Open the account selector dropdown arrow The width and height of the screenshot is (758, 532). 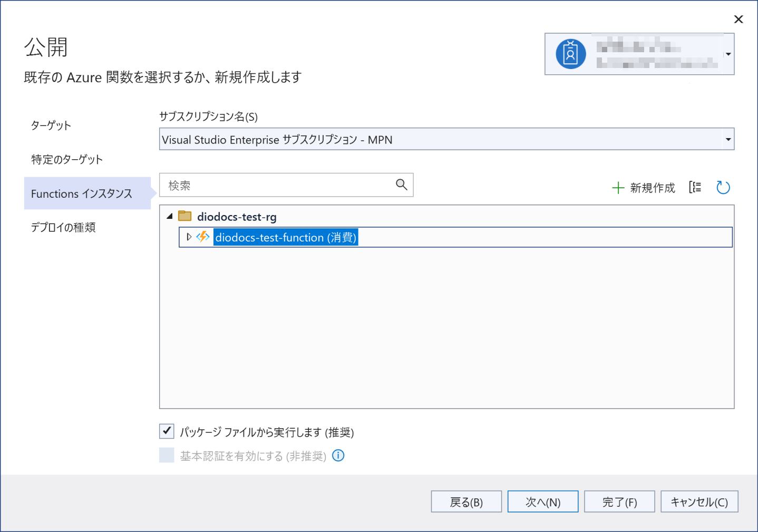728,54
